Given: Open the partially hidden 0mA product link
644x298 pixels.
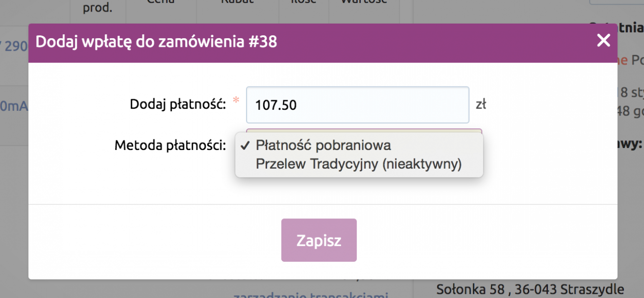Looking at the screenshot, I should click(14, 106).
